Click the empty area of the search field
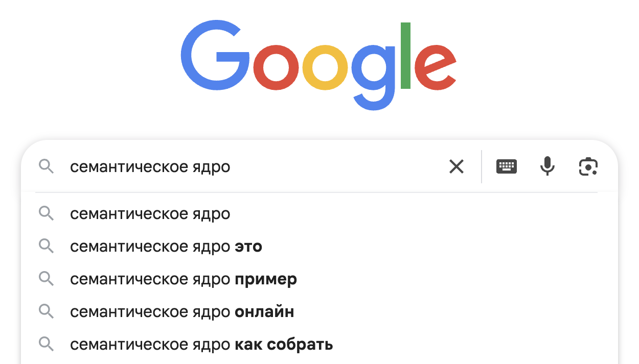This screenshot has height=364, width=639. click(x=337, y=167)
